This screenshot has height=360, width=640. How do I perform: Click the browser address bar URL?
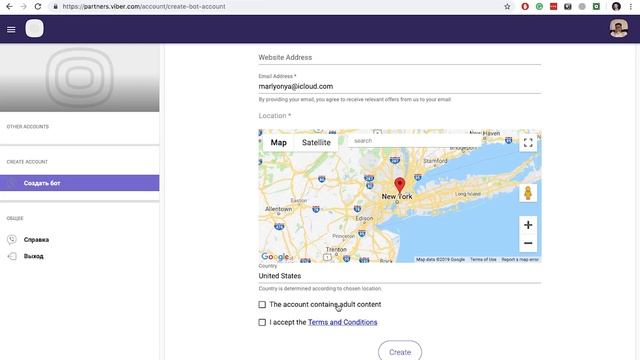coord(144,7)
